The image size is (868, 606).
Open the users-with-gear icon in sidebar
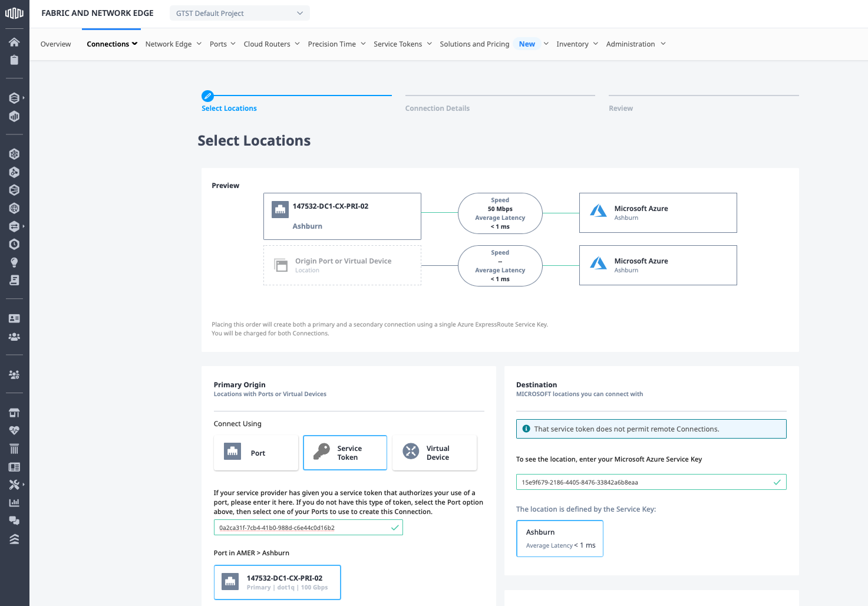click(x=14, y=374)
